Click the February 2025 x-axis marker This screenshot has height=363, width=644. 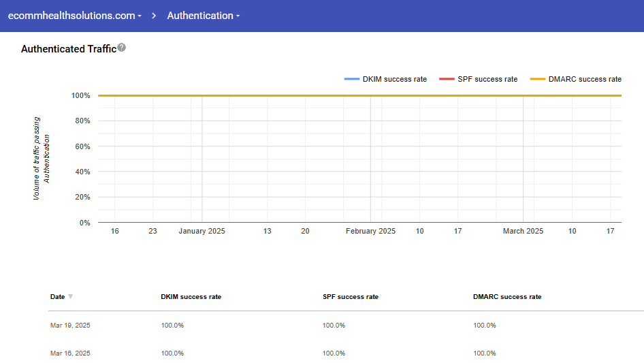pos(370,232)
